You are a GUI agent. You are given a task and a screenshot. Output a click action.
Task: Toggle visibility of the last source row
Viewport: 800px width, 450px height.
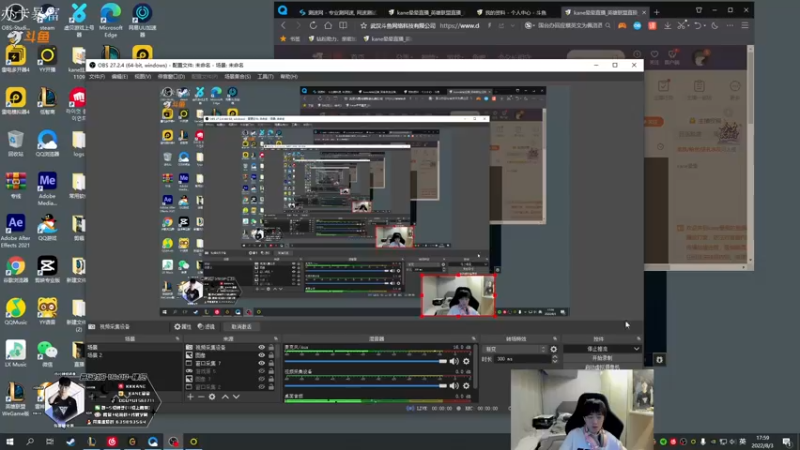tap(262, 387)
